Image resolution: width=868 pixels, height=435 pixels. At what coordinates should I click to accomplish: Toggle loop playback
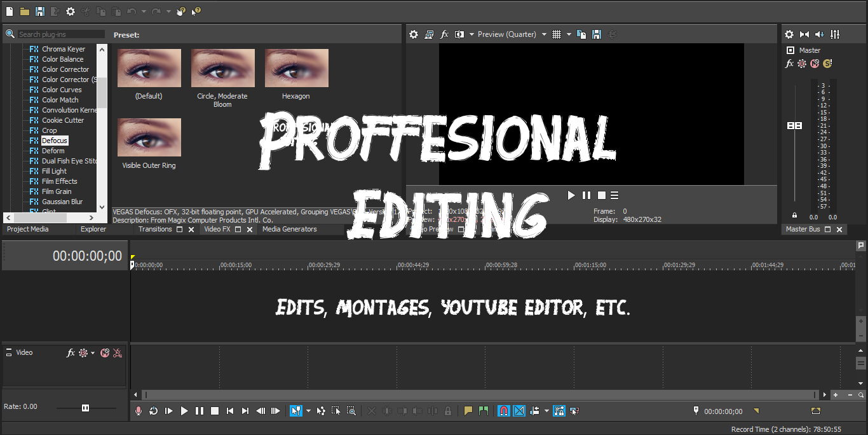pos(153,411)
